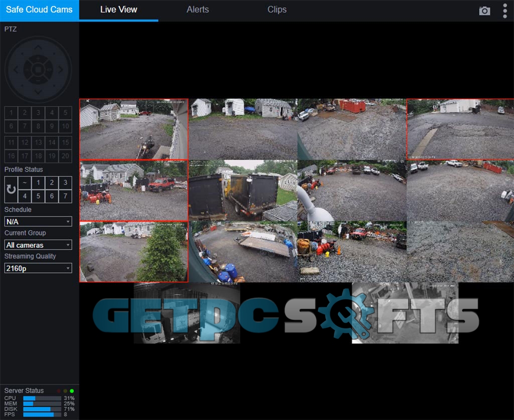Choose PTZ preset 11
This screenshot has width=514, height=420.
pos(11,142)
